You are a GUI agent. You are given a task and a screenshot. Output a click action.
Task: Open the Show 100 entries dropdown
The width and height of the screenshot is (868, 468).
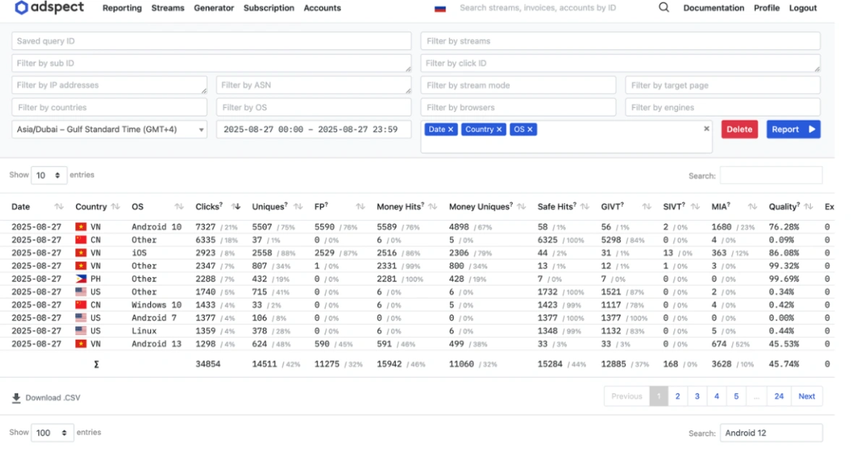(x=52, y=433)
